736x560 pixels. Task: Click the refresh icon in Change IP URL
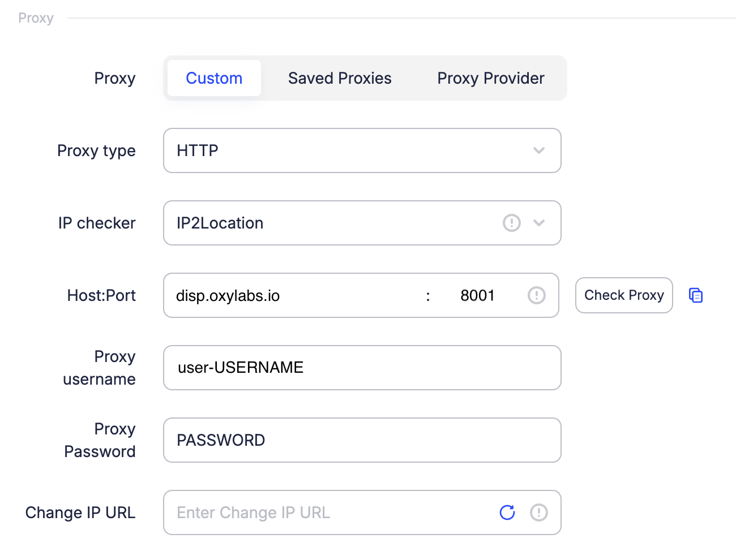click(507, 512)
